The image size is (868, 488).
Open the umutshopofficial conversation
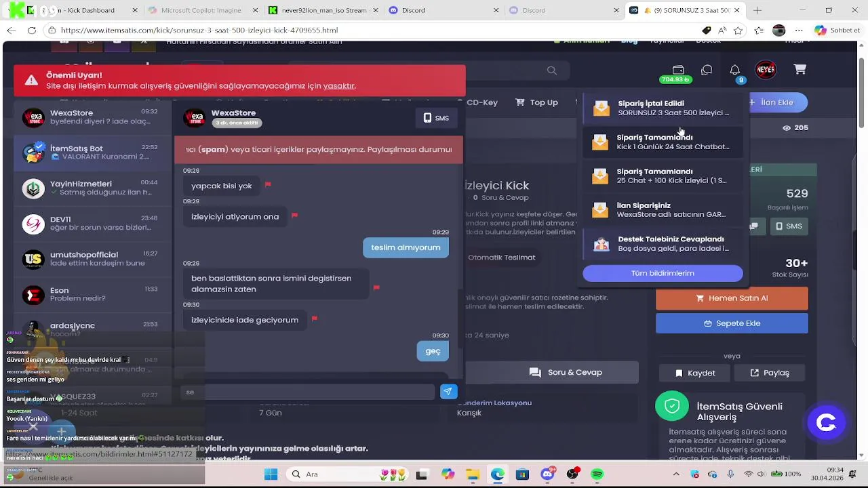click(x=92, y=259)
